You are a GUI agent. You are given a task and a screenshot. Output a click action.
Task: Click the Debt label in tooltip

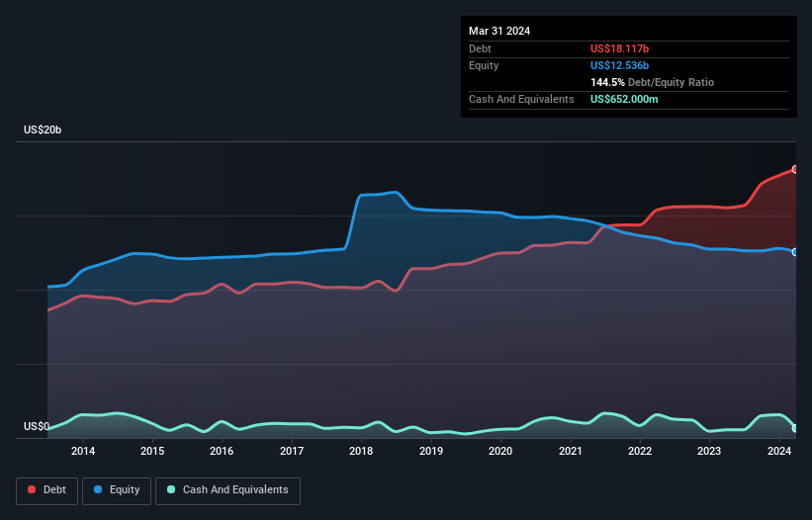[480, 48]
